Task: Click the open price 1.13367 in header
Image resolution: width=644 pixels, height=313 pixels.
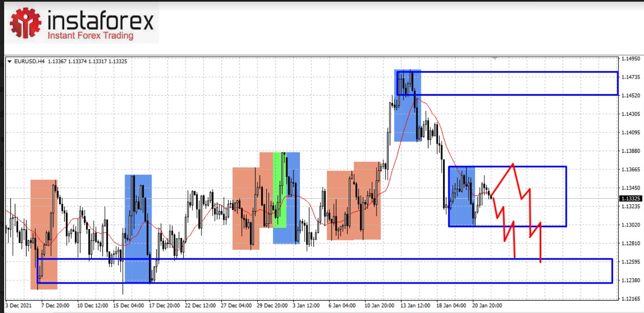Action: tap(57, 62)
